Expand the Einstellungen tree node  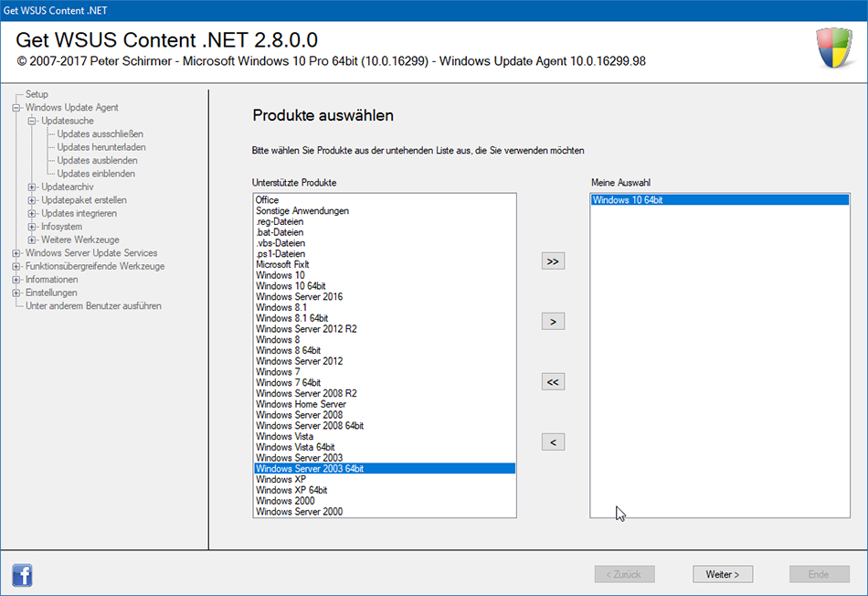(x=16, y=293)
